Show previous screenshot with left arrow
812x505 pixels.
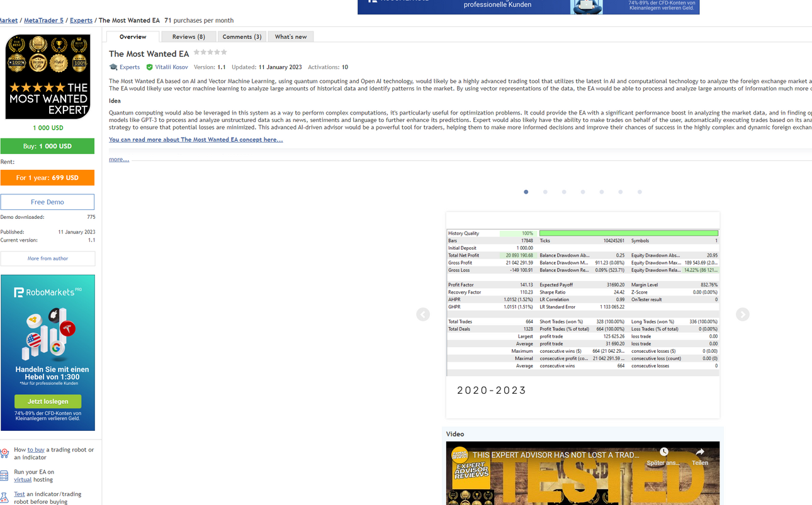point(423,314)
